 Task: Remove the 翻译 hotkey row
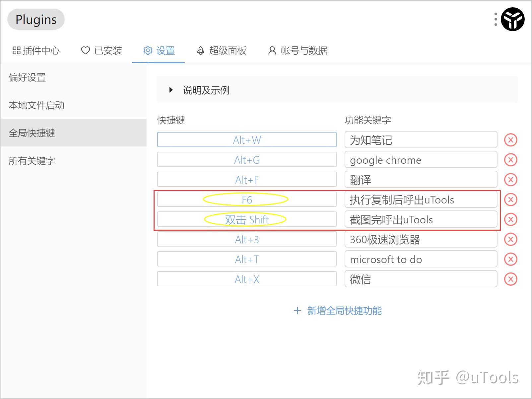click(510, 180)
